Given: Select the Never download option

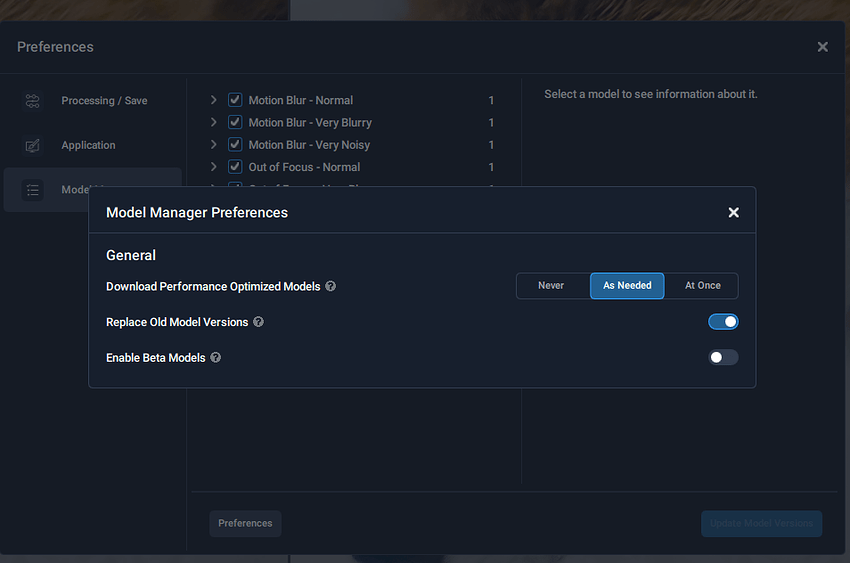Looking at the screenshot, I should [551, 286].
